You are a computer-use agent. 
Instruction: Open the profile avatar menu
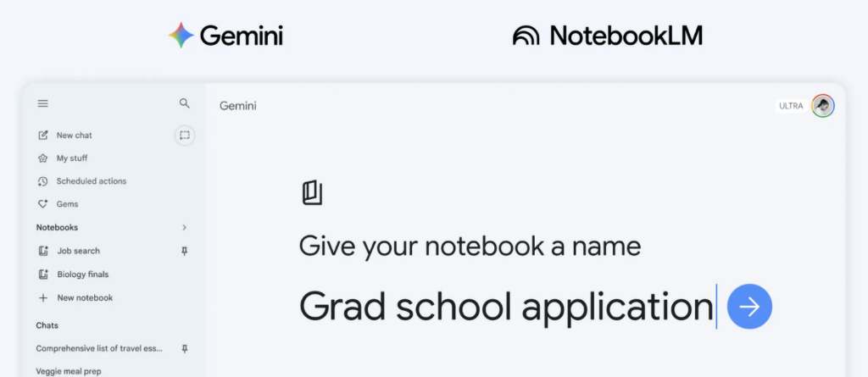pyautogui.click(x=822, y=106)
